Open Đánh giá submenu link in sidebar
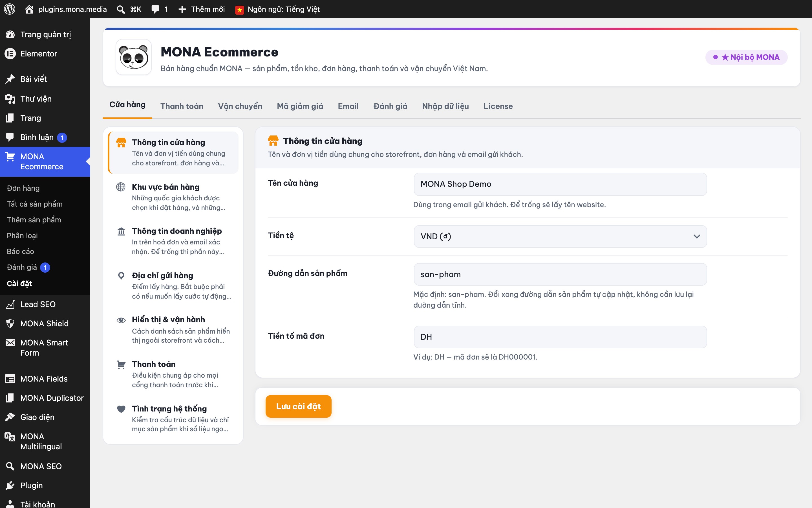The image size is (812, 508). (x=22, y=267)
